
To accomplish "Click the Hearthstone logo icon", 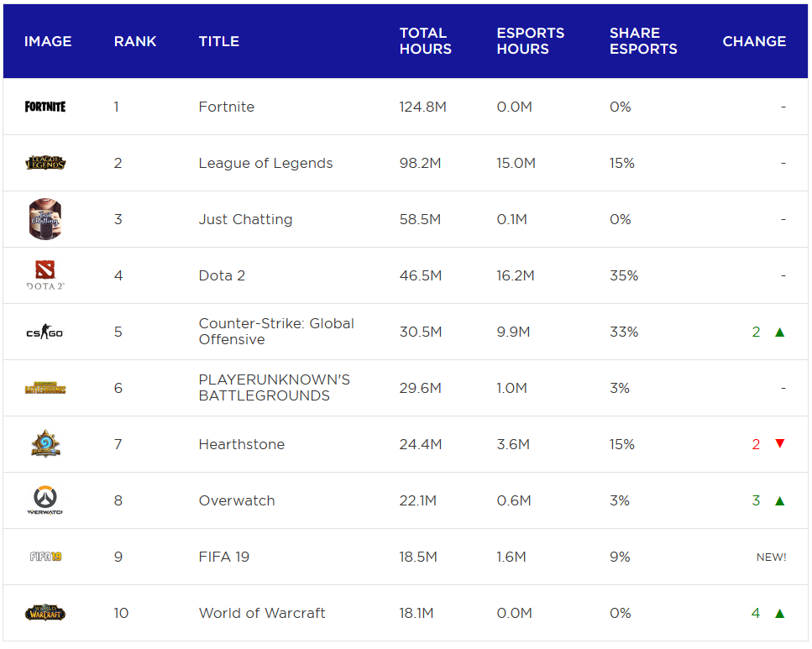I will coord(45,444).
